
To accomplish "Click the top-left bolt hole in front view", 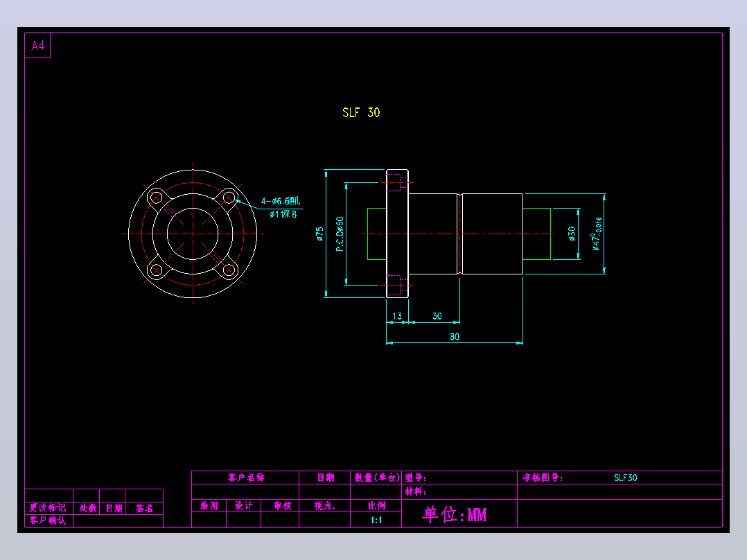I will [157, 198].
